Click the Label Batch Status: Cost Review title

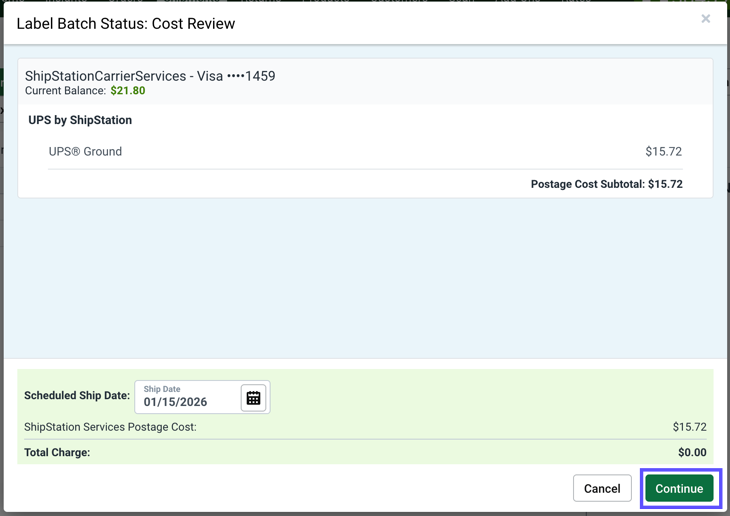pyautogui.click(x=126, y=23)
